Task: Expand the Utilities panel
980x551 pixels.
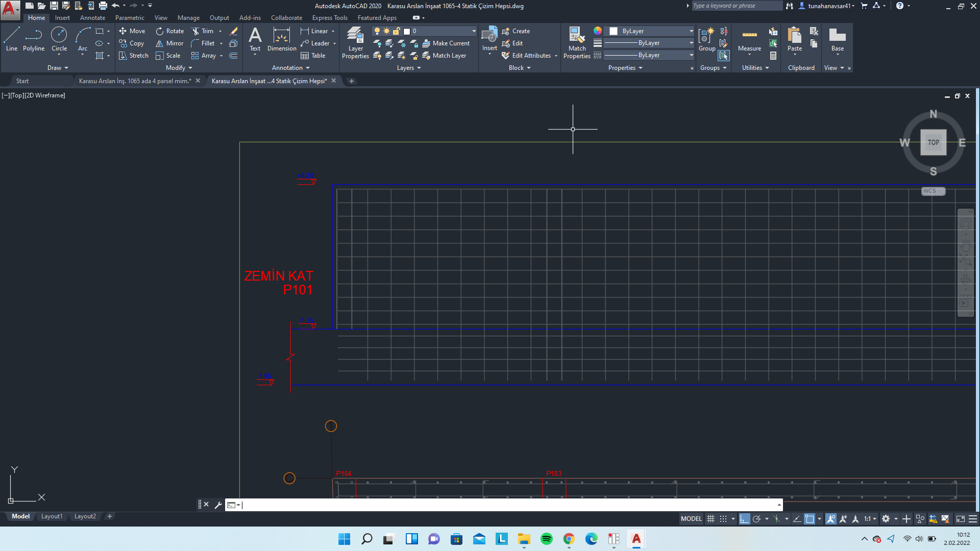Action: pyautogui.click(x=755, y=68)
